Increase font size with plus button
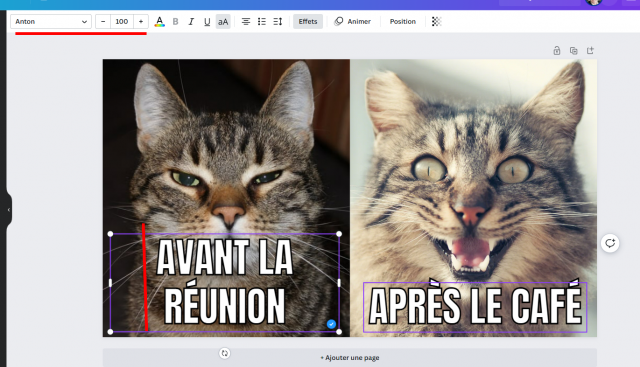This screenshot has width=640, height=367. [x=141, y=22]
